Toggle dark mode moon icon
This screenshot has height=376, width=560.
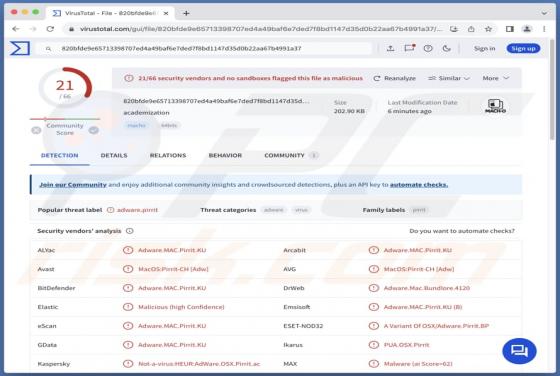coord(446,48)
